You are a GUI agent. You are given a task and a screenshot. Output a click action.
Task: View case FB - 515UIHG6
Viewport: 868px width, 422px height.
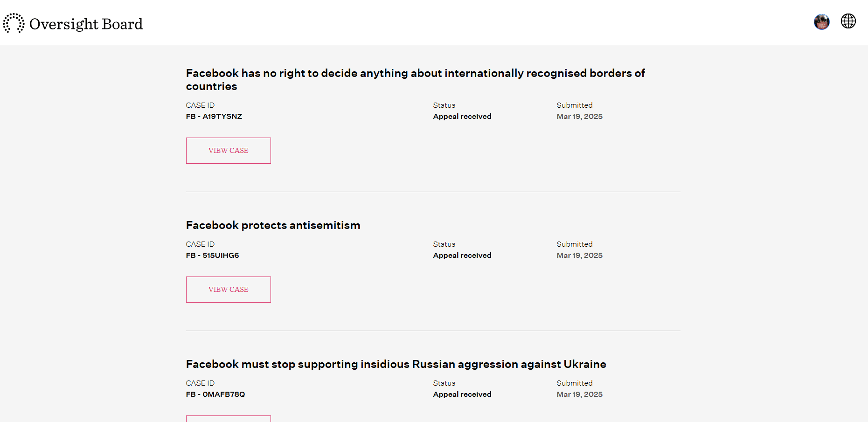pos(228,290)
